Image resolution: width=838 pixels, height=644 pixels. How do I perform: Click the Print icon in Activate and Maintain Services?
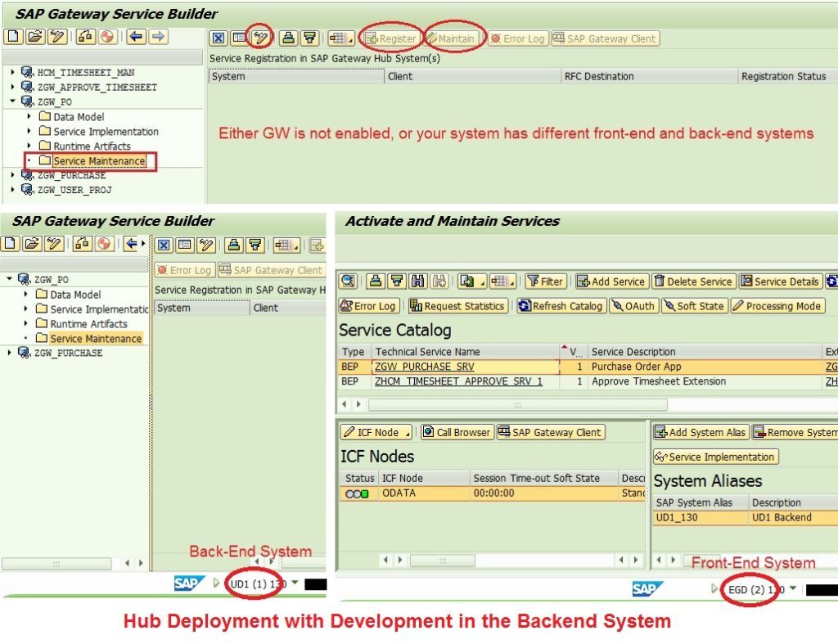click(376, 281)
